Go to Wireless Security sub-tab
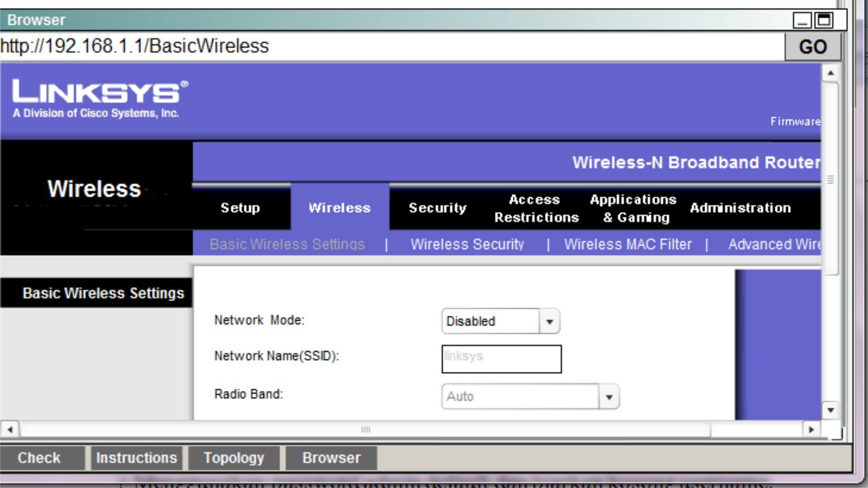 coord(467,244)
